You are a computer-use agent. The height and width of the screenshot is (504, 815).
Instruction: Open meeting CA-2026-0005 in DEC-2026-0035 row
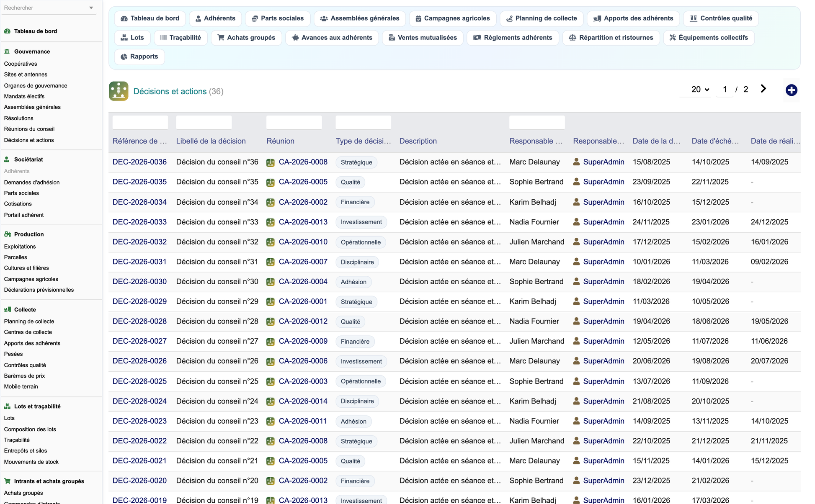[x=303, y=182]
